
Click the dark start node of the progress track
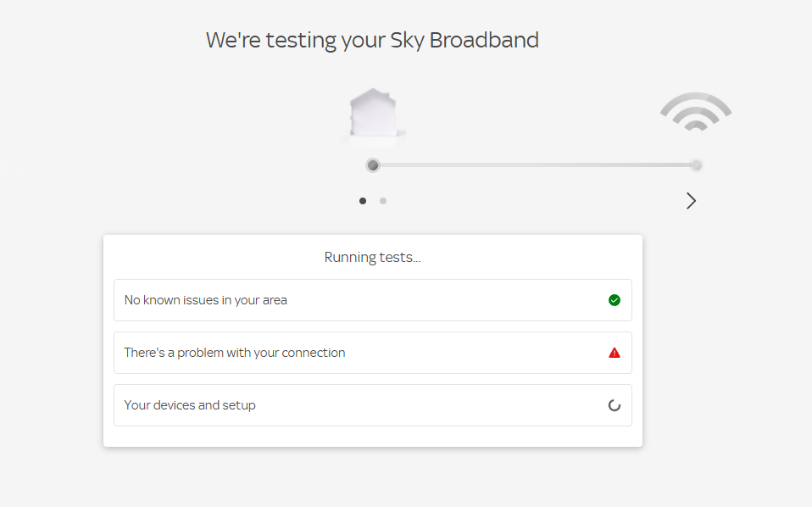coord(373,165)
